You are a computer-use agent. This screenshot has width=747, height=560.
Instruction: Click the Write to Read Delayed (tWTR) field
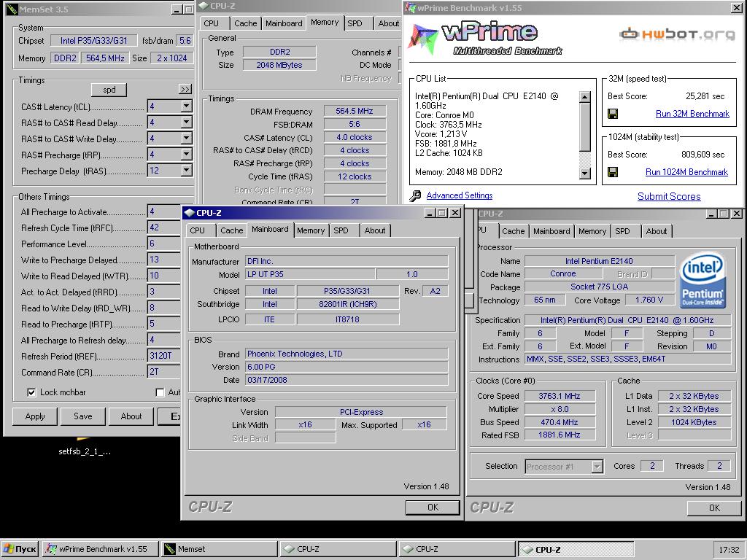pyautogui.click(x=163, y=275)
